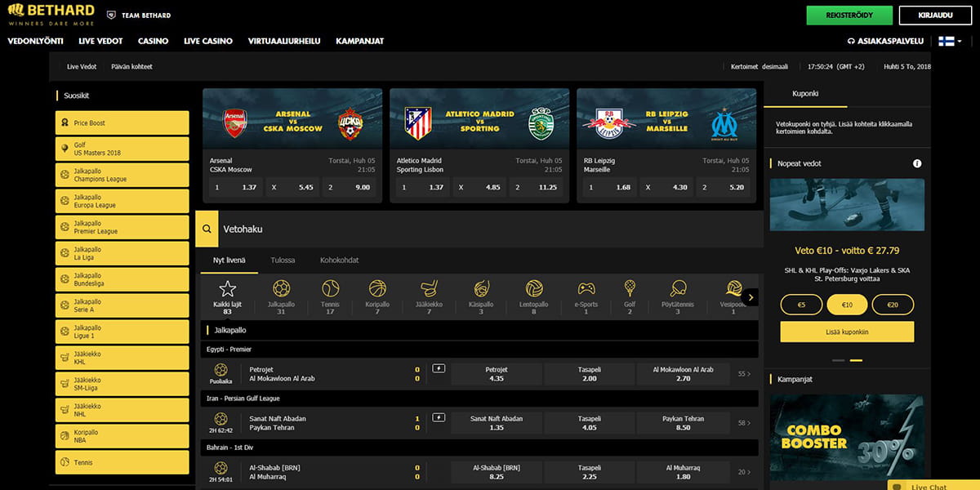Click the Lisää kuponkiin button
The width and height of the screenshot is (980, 490).
[847, 332]
